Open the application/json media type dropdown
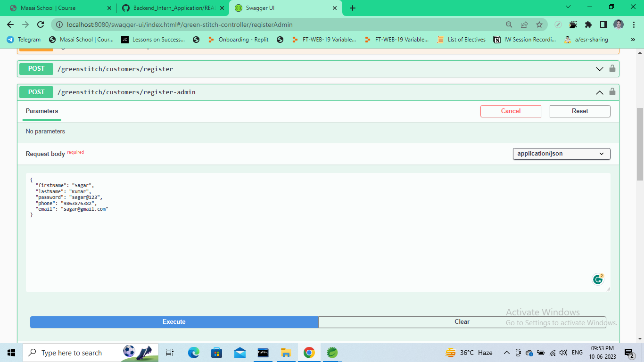This screenshot has height=362, width=644. click(561, 154)
